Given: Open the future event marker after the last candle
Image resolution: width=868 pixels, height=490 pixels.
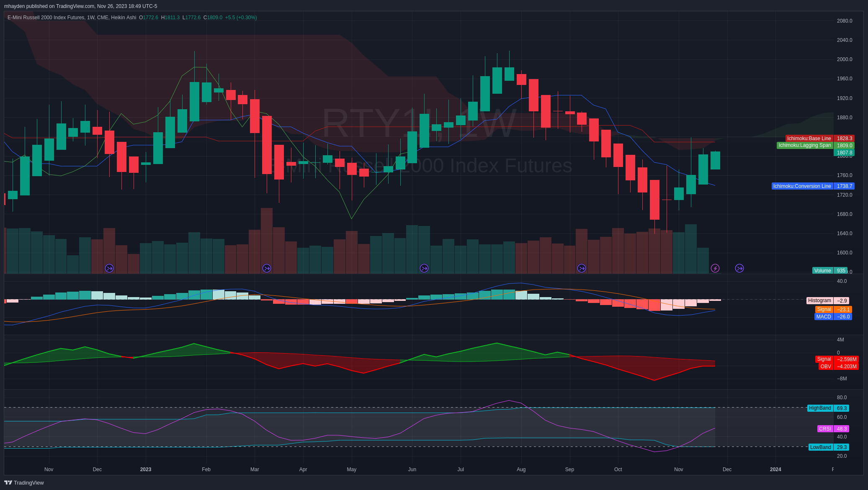Looking at the screenshot, I should pyautogui.click(x=739, y=268).
